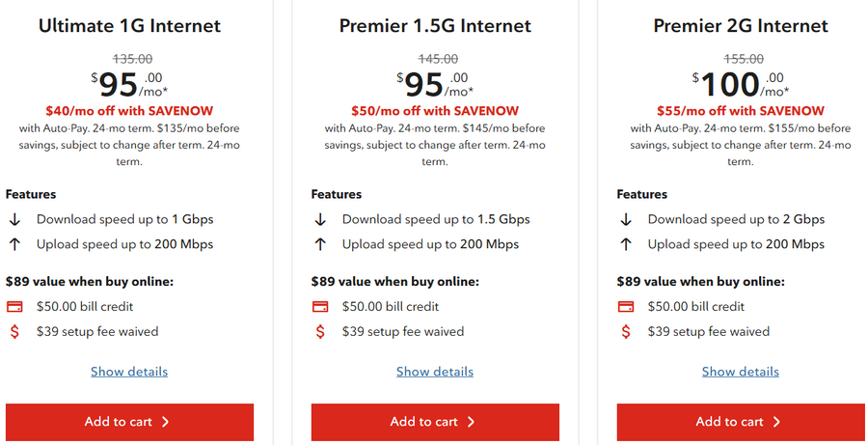868x445 pixels.
Task: Click upload arrow icon in Ultimate 1G plan
Action: point(14,244)
